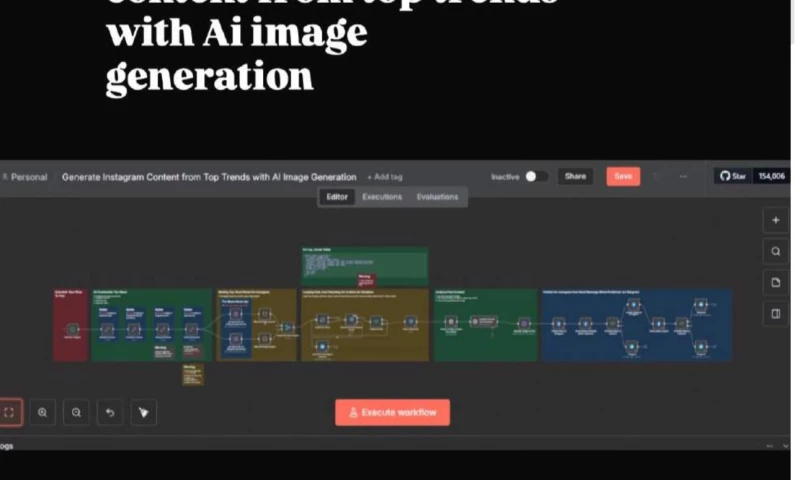800x480 pixels.
Task: Select the top-right node in the blue section
Action: 701,305
